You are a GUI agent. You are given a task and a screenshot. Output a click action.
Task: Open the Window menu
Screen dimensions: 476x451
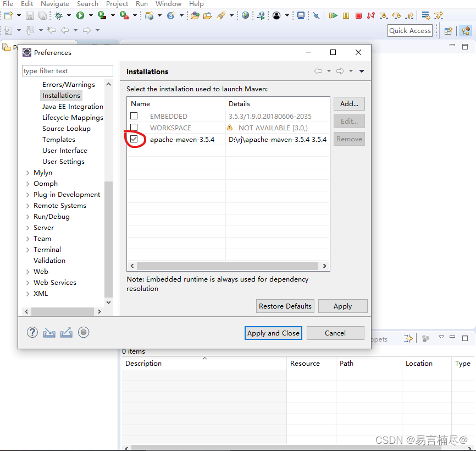[x=169, y=4]
